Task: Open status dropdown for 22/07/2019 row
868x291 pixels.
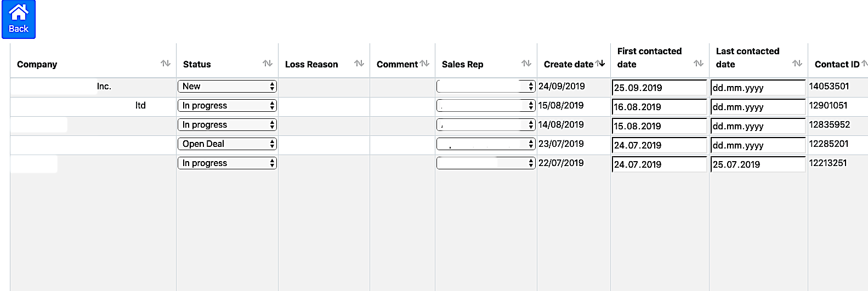Action: [x=227, y=163]
